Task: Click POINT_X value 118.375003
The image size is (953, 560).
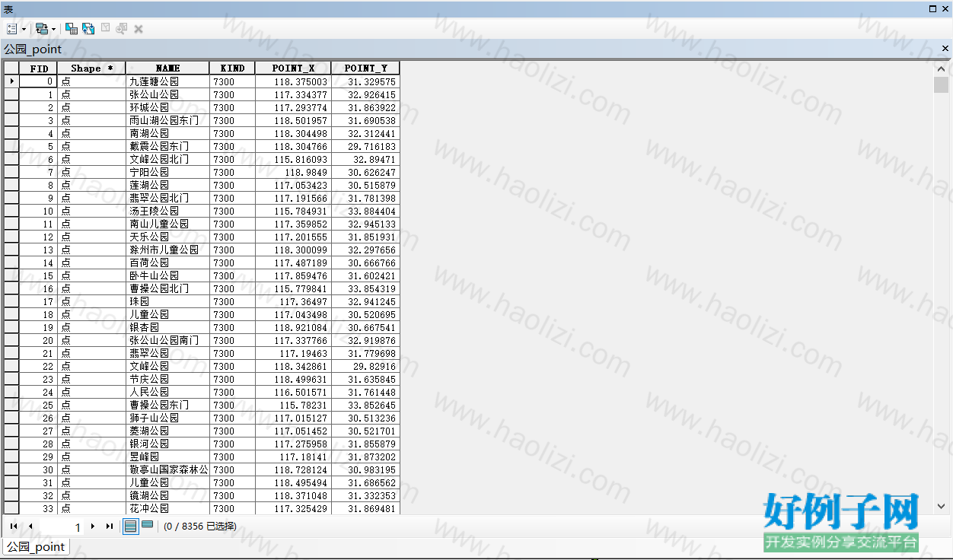Action: pyautogui.click(x=293, y=81)
